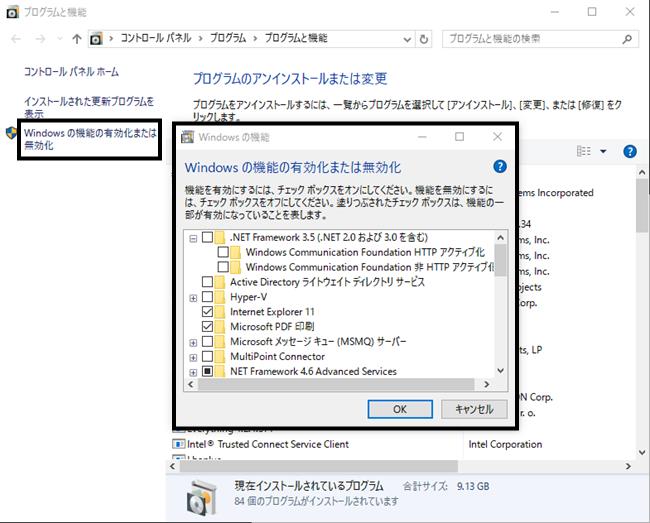Image resolution: width=650 pixels, height=523 pixels.
Task: Collapse the .NET Framework 3.5 tree node
Action: (193, 238)
